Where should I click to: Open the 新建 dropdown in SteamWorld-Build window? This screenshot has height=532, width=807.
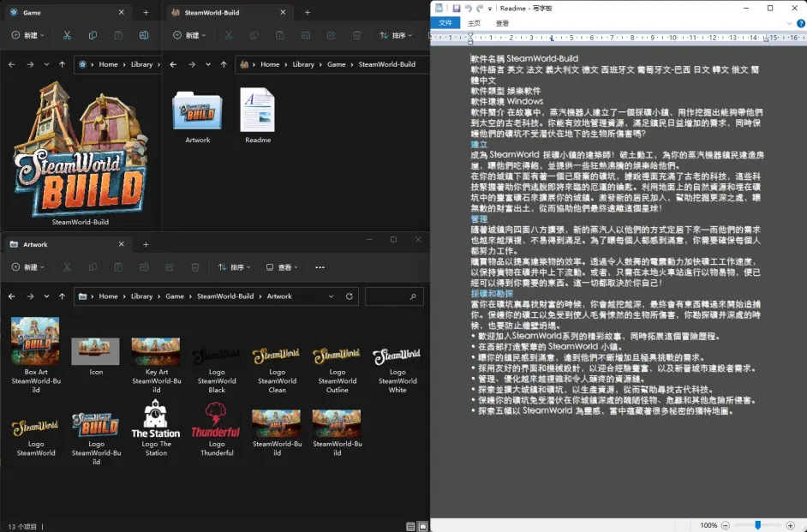(189, 35)
